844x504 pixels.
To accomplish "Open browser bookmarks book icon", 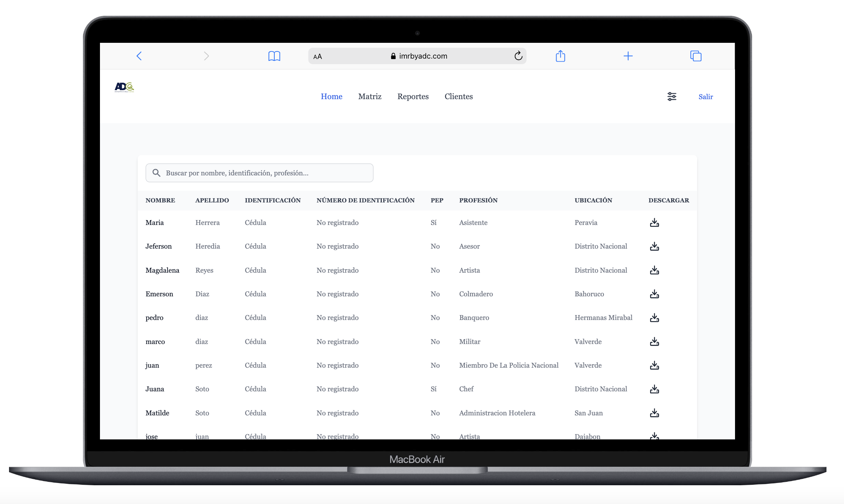I will (274, 56).
